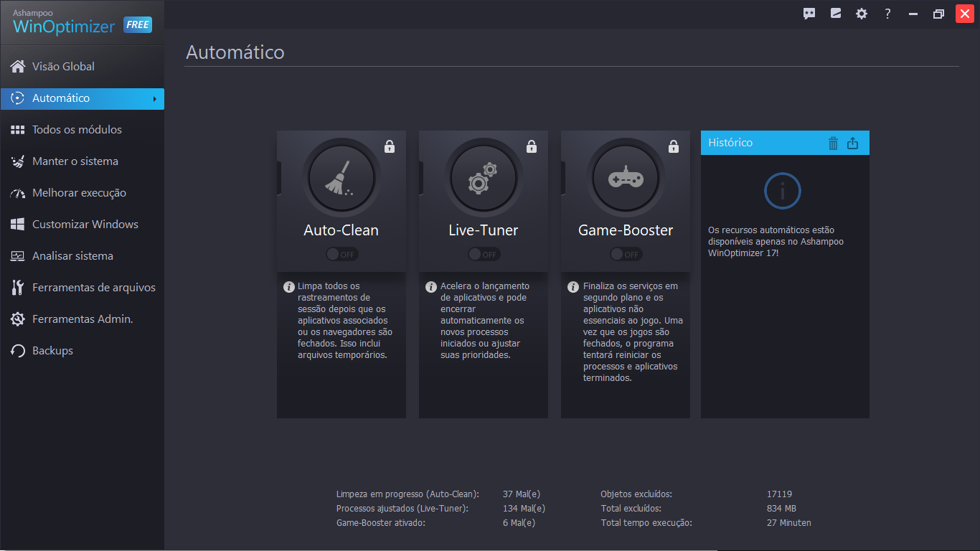Click the Automático page heading
The image size is (980, 551).
coord(235,52)
